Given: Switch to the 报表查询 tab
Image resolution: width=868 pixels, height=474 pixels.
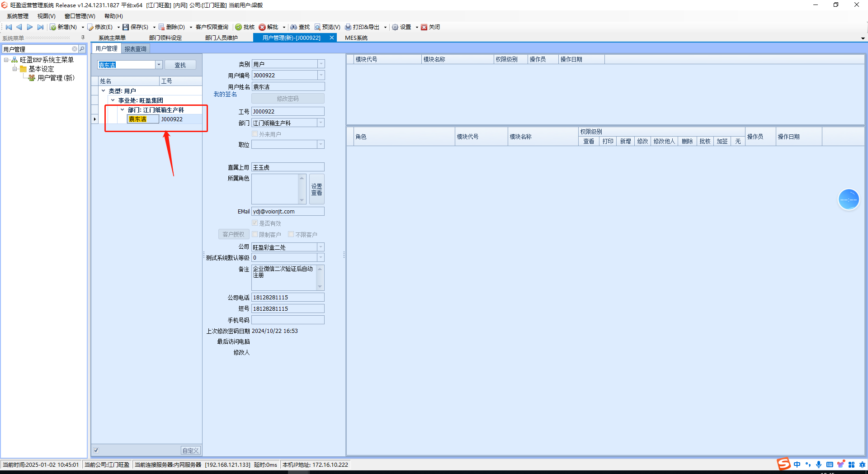Looking at the screenshot, I should coord(136,49).
